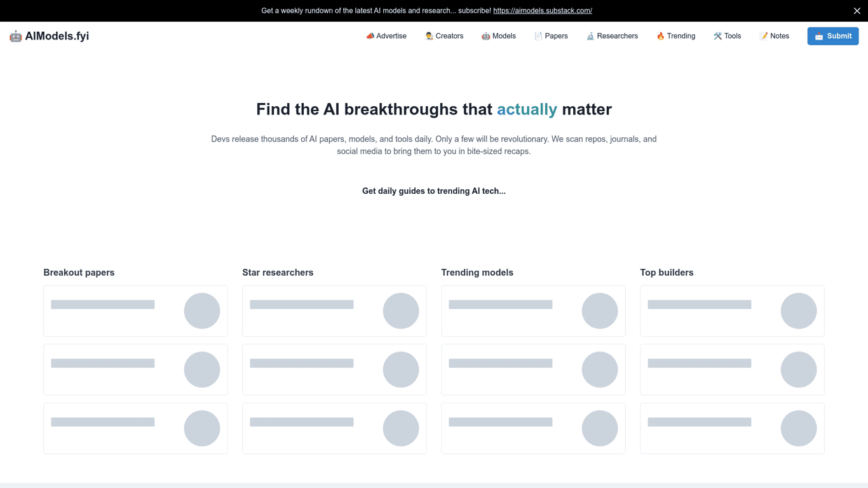
Task: Select the first card under Top builders
Action: (732, 311)
